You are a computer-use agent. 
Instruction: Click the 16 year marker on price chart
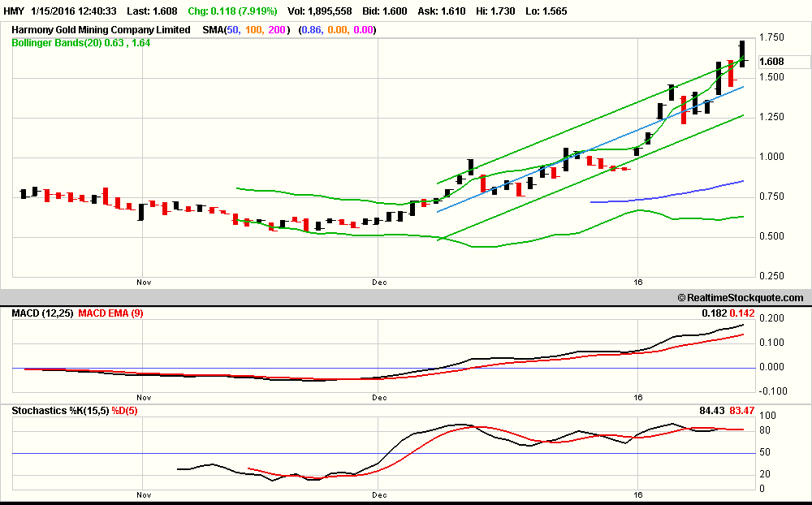[638, 283]
